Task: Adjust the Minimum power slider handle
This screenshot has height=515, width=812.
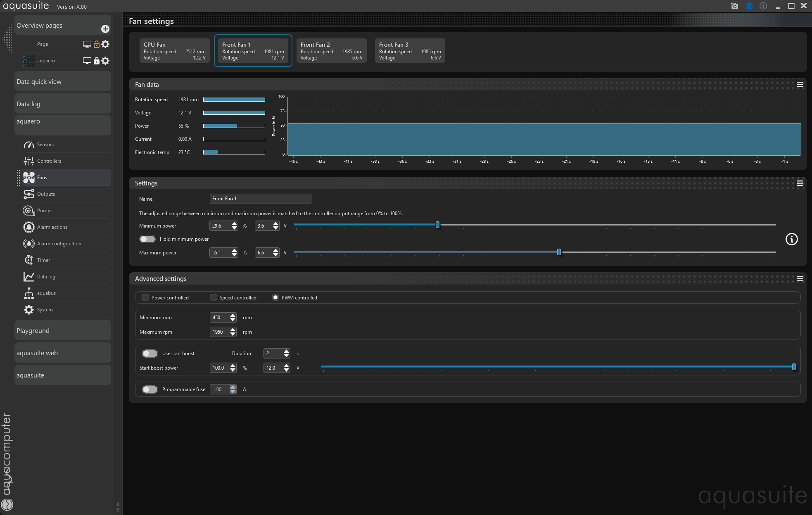Action: [437, 225]
